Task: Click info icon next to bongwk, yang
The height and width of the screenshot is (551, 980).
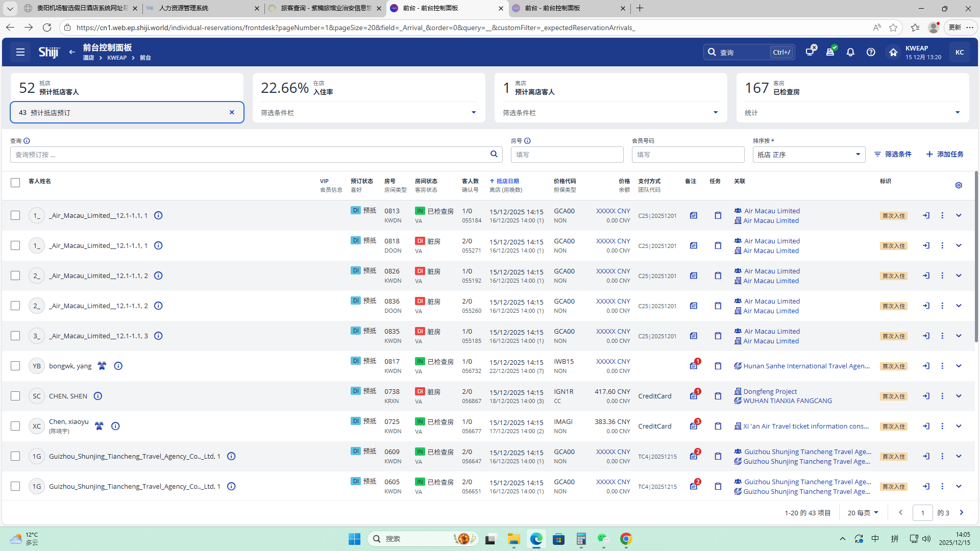Action: (x=118, y=366)
